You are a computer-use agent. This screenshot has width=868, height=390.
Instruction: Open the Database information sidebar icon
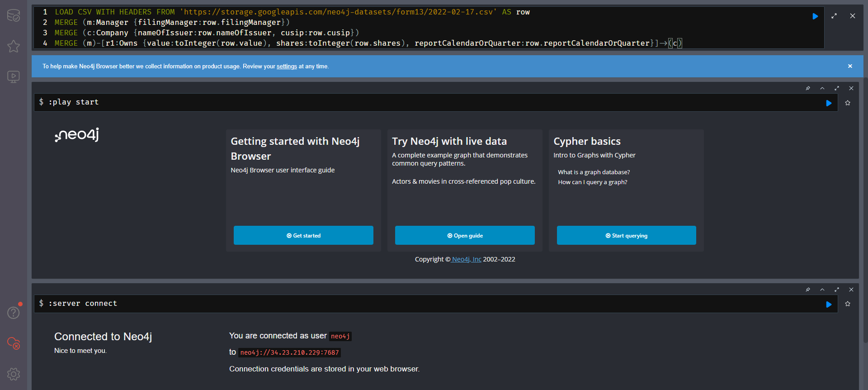(14, 15)
